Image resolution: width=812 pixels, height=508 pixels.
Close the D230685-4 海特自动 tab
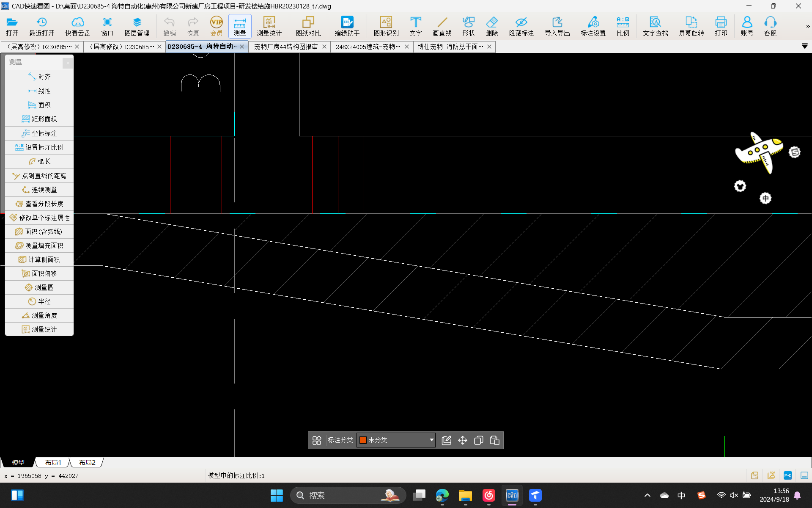point(242,47)
